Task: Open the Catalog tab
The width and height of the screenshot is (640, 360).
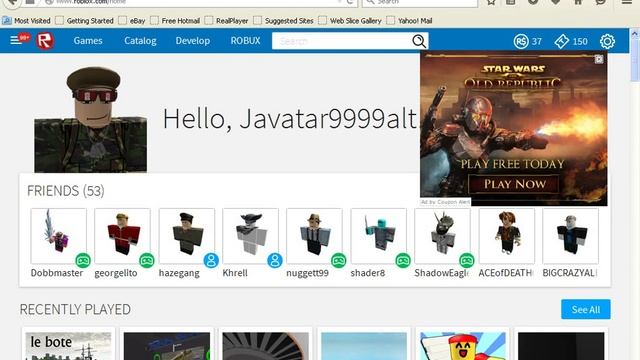Action: [x=140, y=41]
